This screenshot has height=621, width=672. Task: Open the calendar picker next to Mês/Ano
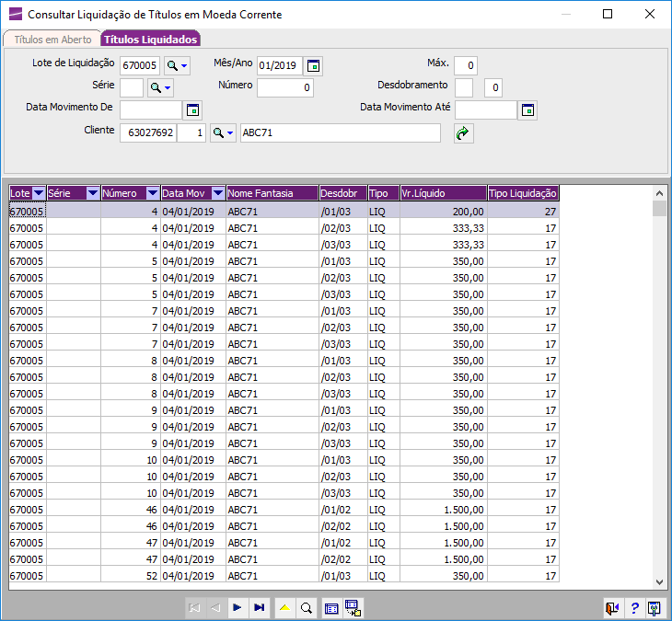click(314, 66)
